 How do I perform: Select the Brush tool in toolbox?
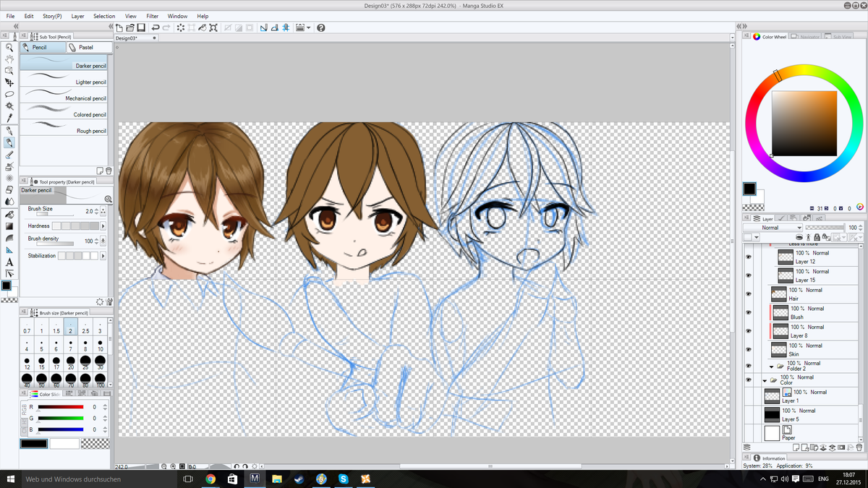(x=9, y=154)
